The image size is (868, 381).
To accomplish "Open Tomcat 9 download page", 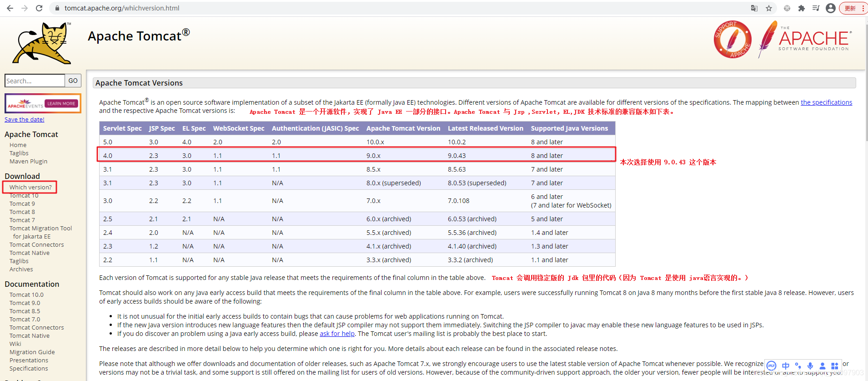I will tap(22, 204).
